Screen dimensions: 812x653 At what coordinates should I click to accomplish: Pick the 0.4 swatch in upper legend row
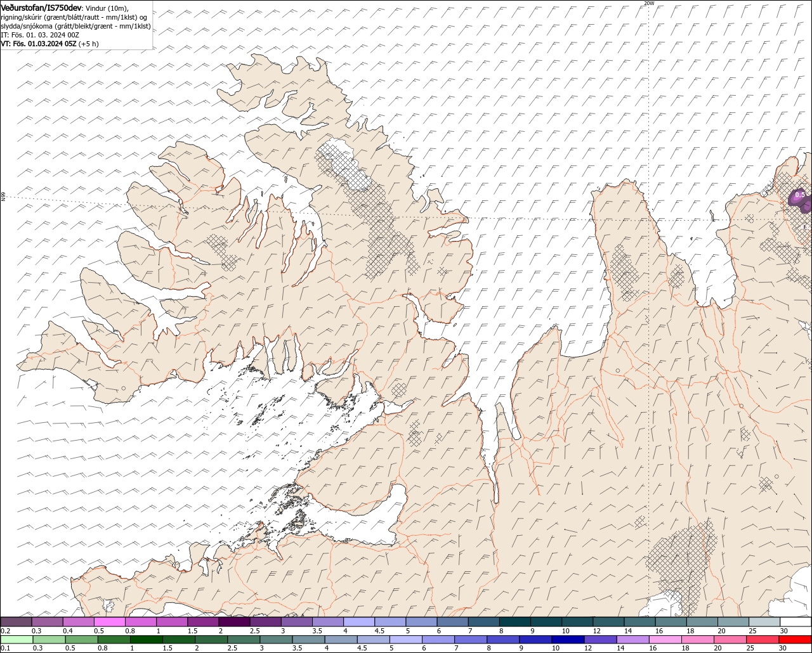pos(79,622)
